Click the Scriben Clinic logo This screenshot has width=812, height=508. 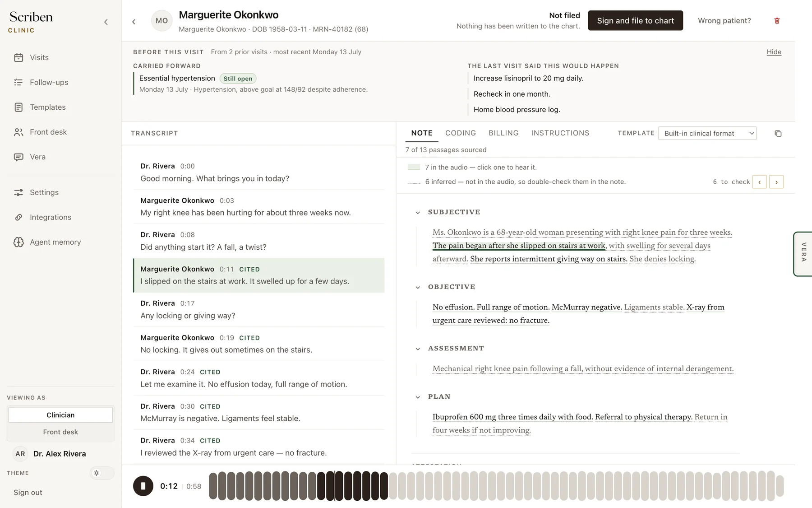coord(31,22)
